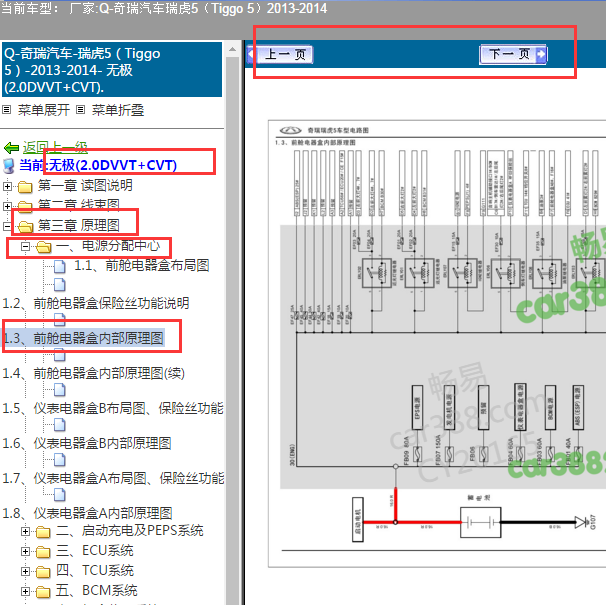Open 1.4、前舱电器盒内部原理图(续) page

pyautogui.click(x=94, y=373)
